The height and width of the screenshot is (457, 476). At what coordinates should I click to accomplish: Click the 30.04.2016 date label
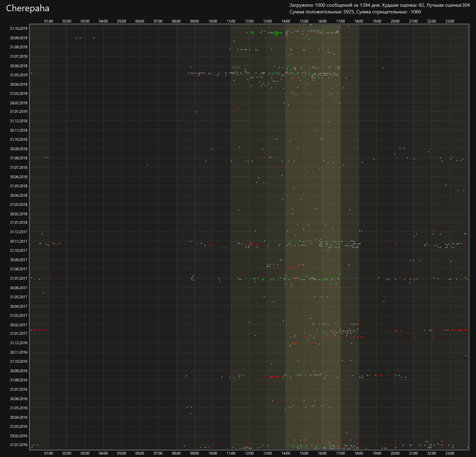click(19, 417)
